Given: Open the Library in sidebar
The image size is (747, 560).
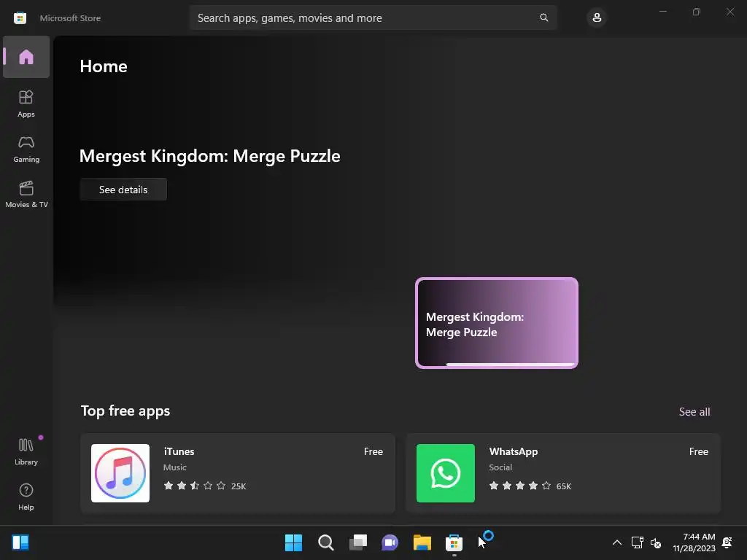Looking at the screenshot, I should [26, 451].
